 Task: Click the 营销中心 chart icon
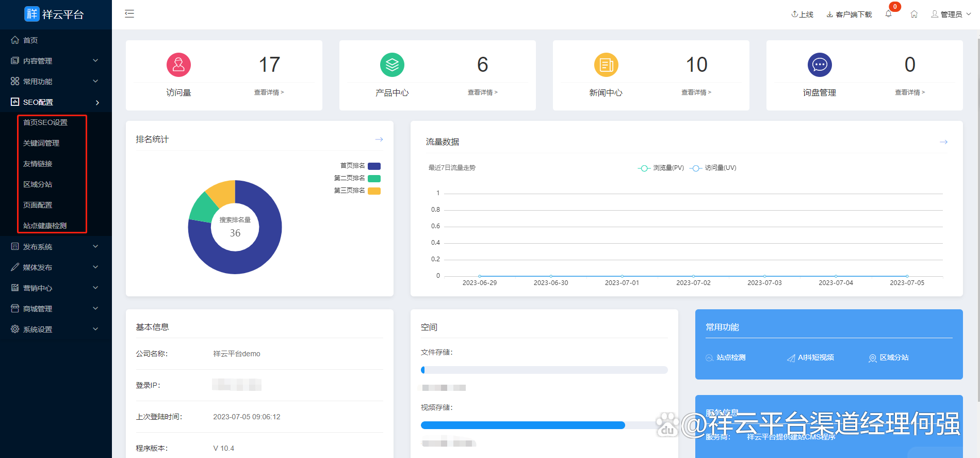click(15, 288)
